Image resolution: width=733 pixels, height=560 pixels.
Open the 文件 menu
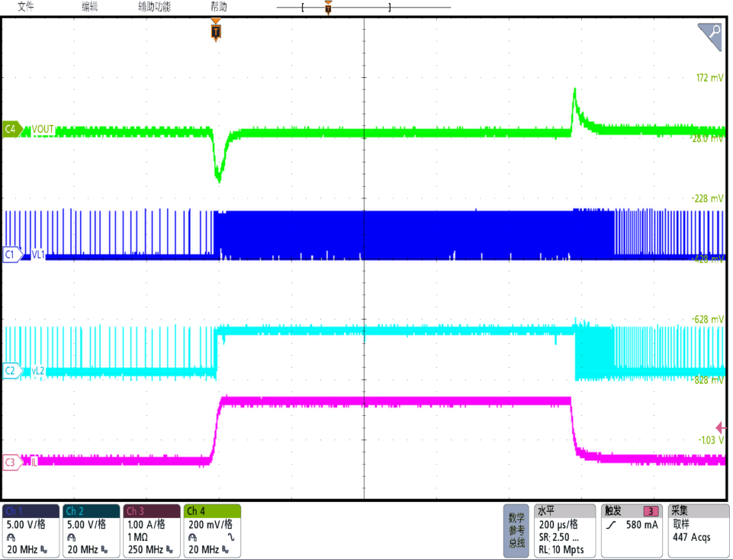click(x=26, y=7)
